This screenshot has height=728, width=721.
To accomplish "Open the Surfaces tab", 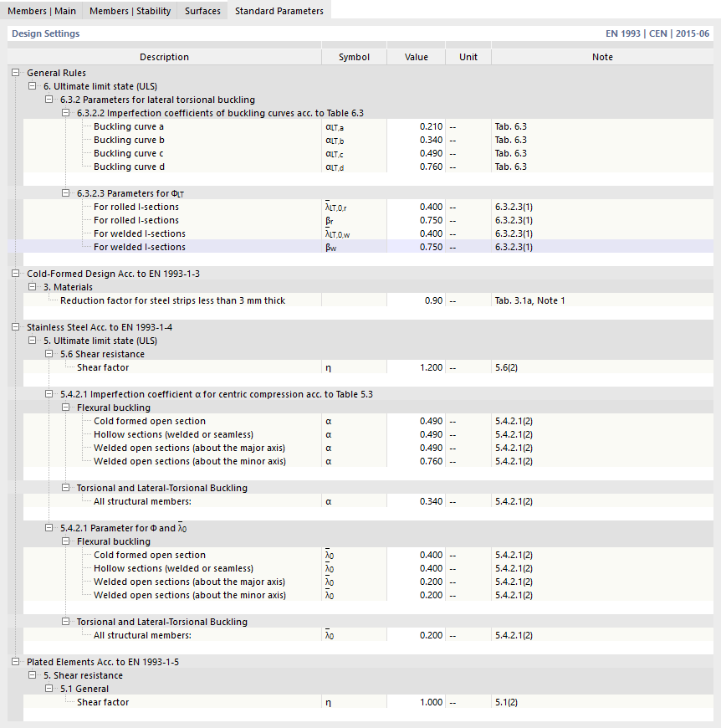I will point(201,11).
